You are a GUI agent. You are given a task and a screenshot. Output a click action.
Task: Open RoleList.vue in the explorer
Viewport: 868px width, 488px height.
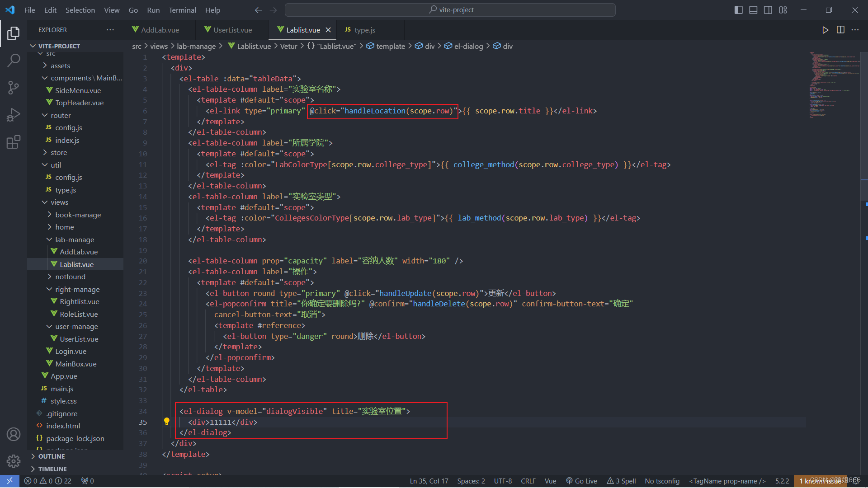pyautogui.click(x=79, y=314)
